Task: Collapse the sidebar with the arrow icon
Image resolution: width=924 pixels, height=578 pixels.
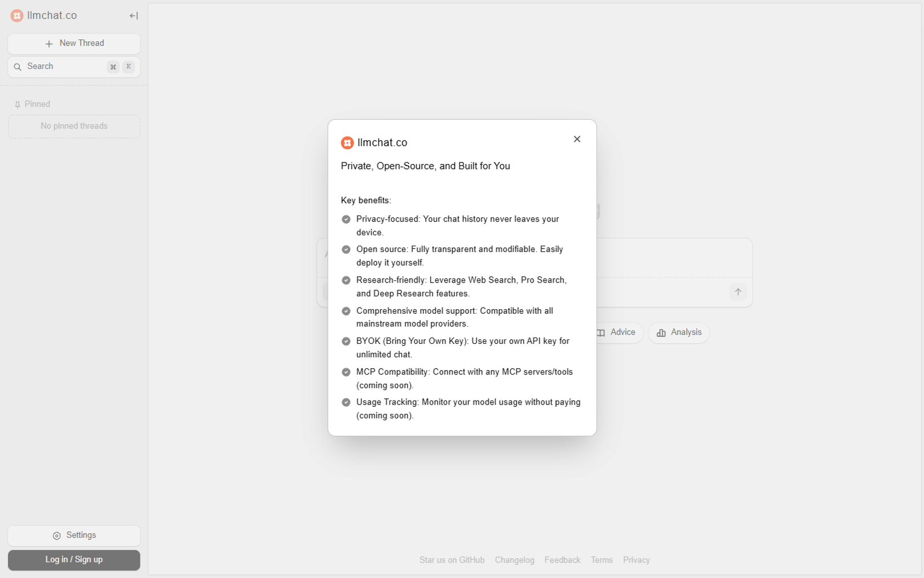Action: [134, 16]
